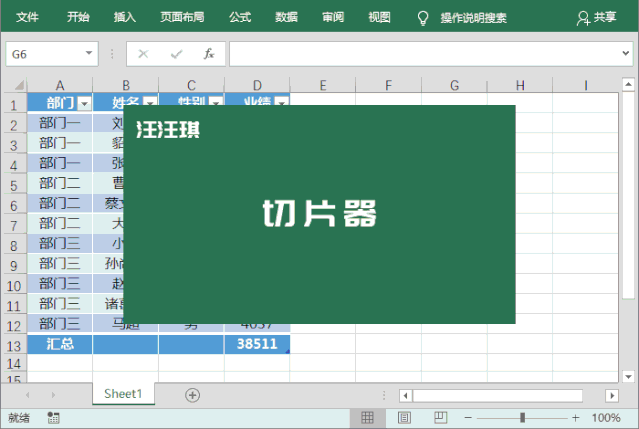The width and height of the screenshot is (639, 429).
Task: Select column H header
Action: [x=520, y=85]
